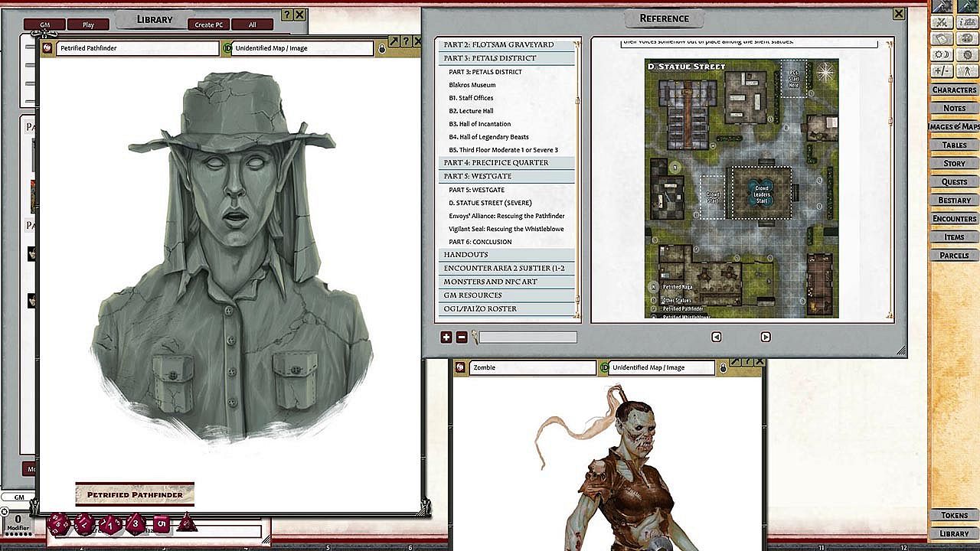Expand the OGL/Paizo Roster section

click(x=507, y=309)
